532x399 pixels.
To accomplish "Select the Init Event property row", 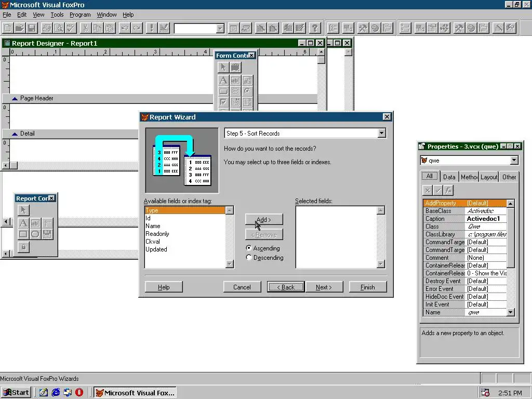I will pyautogui.click(x=465, y=304).
